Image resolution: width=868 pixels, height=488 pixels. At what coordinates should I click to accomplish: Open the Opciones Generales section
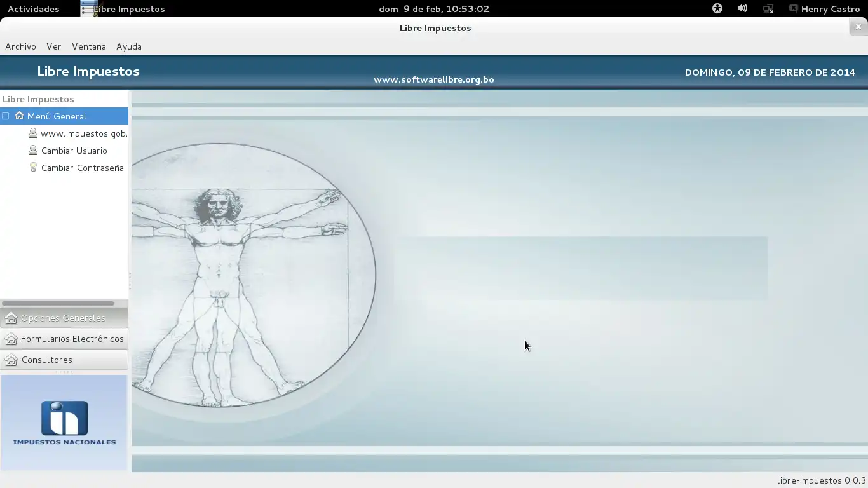coord(64,318)
